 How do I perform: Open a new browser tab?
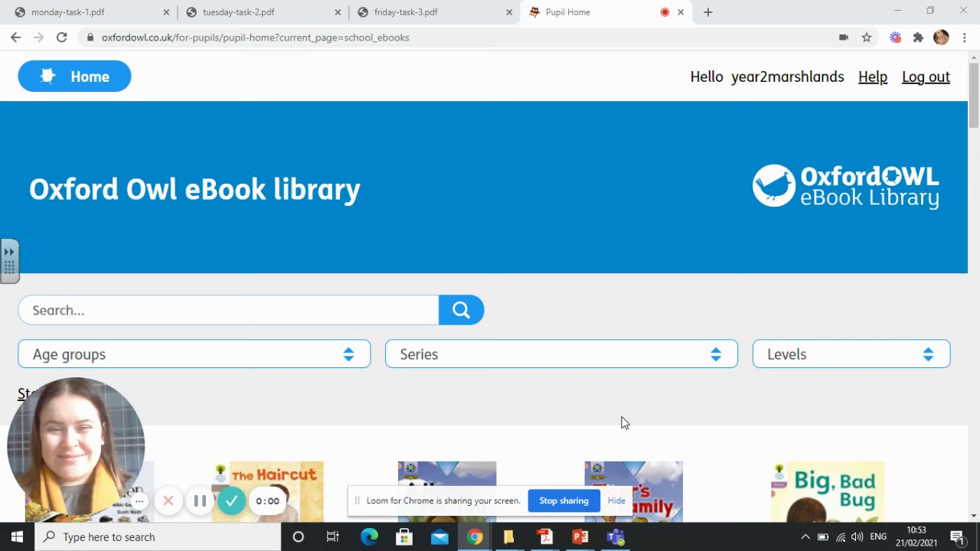pos(708,12)
